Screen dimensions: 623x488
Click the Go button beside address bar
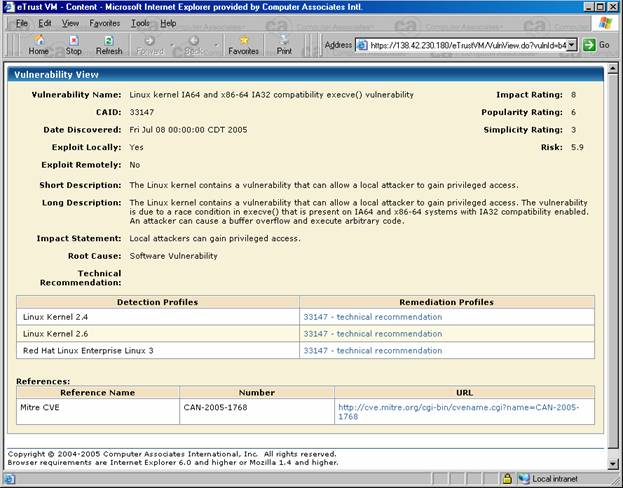(596, 45)
